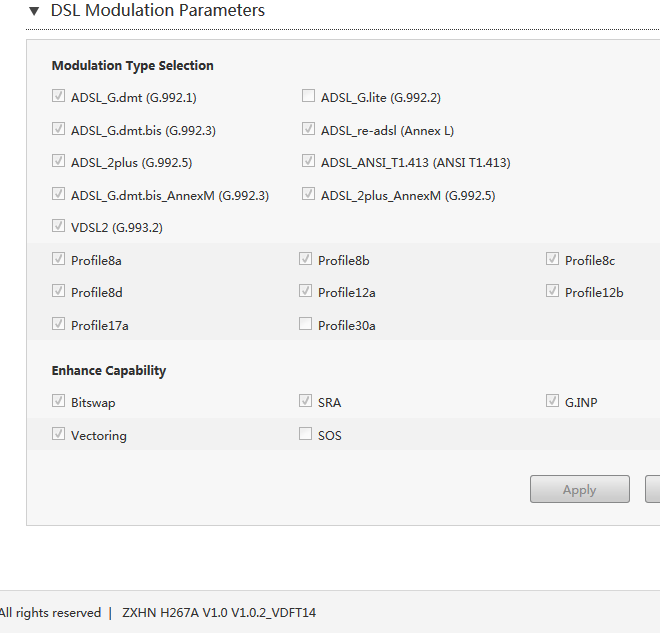Viewport: 660px width, 633px height.
Task: Collapse the DSL Modulation Parameters section
Action: (x=34, y=11)
